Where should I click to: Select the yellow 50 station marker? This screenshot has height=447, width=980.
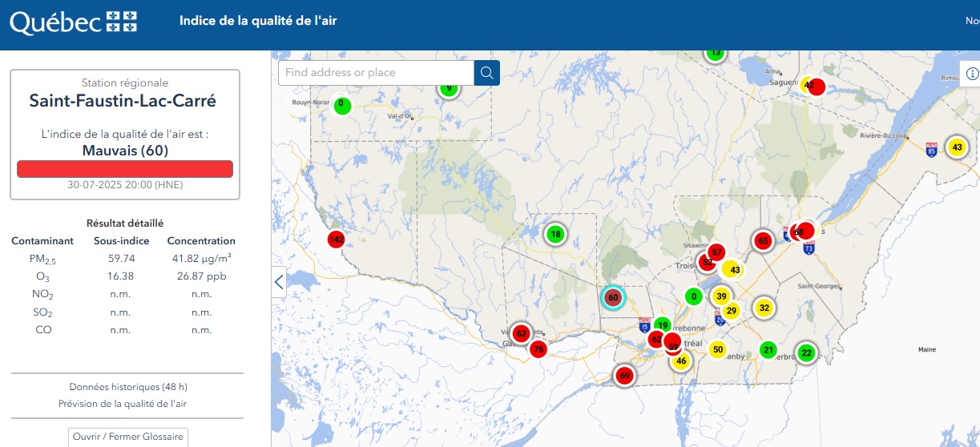click(718, 349)
